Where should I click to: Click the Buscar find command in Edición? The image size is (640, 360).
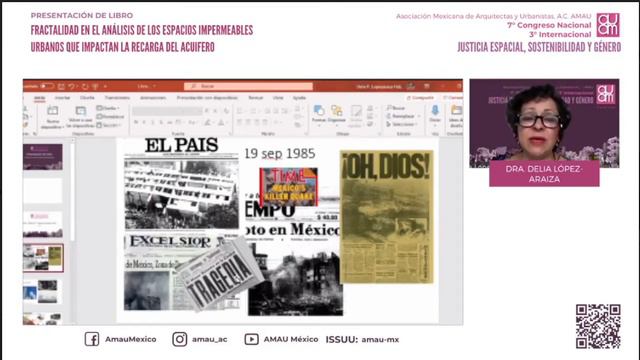396,108
